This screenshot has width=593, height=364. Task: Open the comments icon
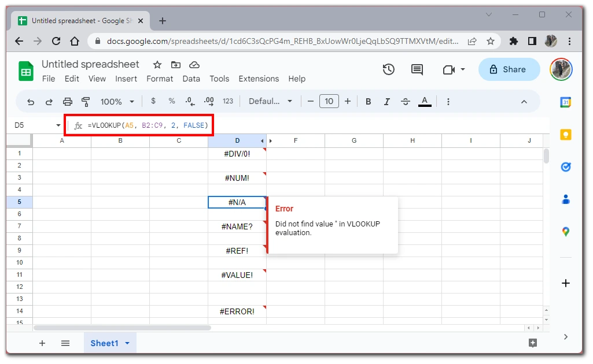tap(417, 69)
